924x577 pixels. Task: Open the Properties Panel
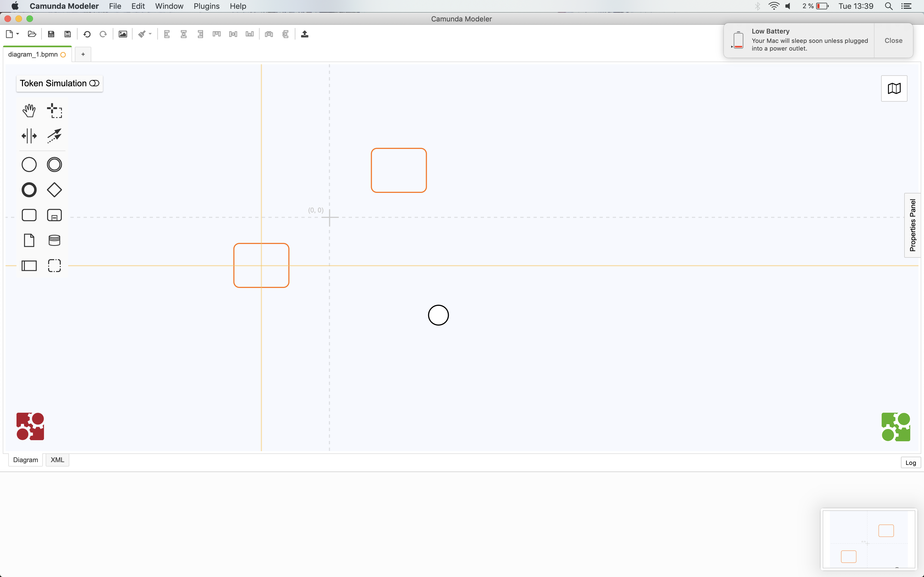(x=913, y=225)
